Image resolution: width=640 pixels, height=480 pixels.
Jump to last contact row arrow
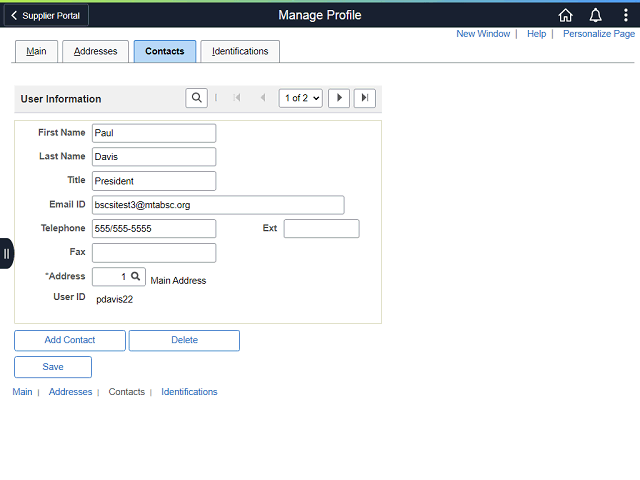(x=364, y=98)
